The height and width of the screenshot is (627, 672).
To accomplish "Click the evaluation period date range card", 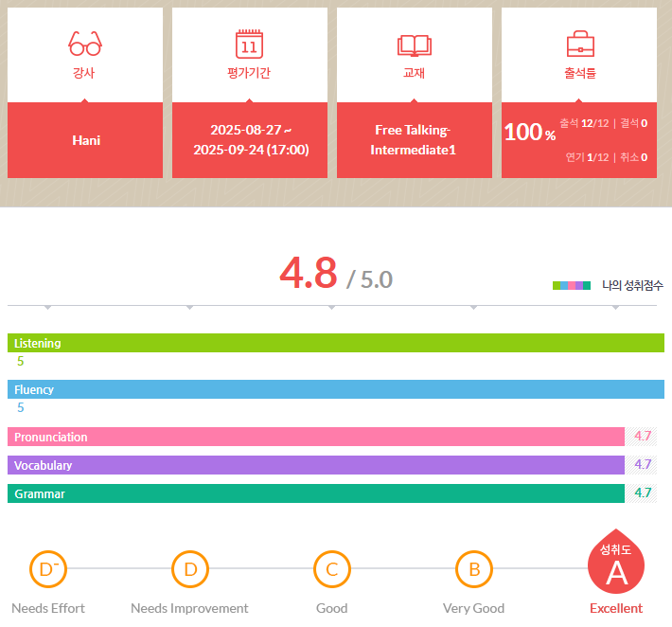I will 250,140.
